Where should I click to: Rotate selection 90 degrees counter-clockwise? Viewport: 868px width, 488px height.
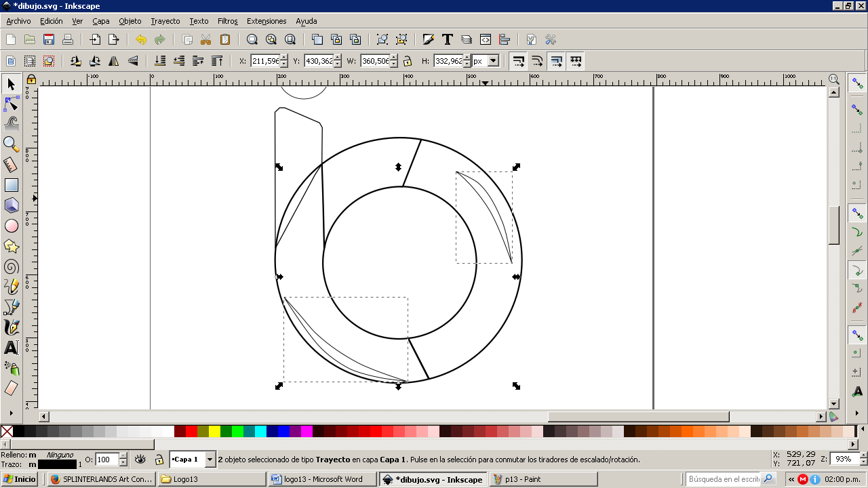[76, 61]
